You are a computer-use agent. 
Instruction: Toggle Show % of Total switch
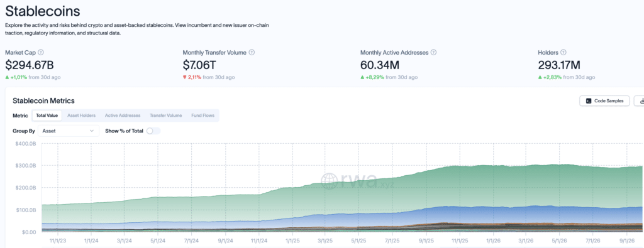pyautogui.click(x=153, y=131)
